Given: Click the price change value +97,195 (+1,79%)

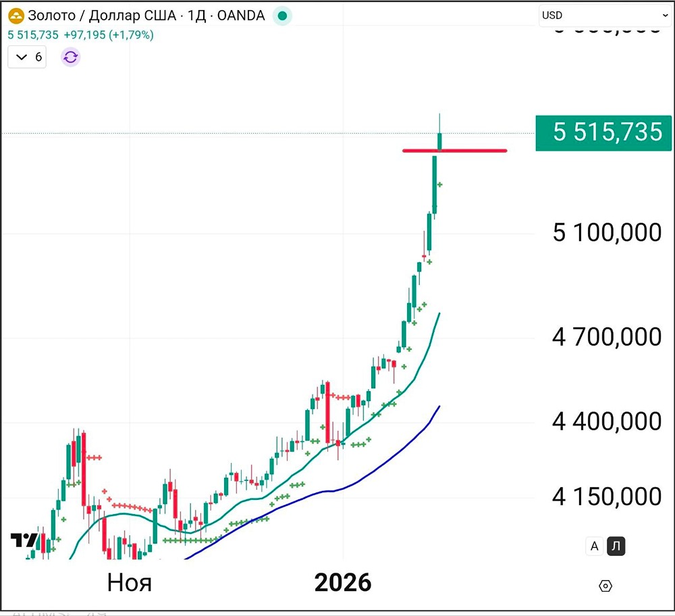Looking at the screenshot, I should click(109, 34).
